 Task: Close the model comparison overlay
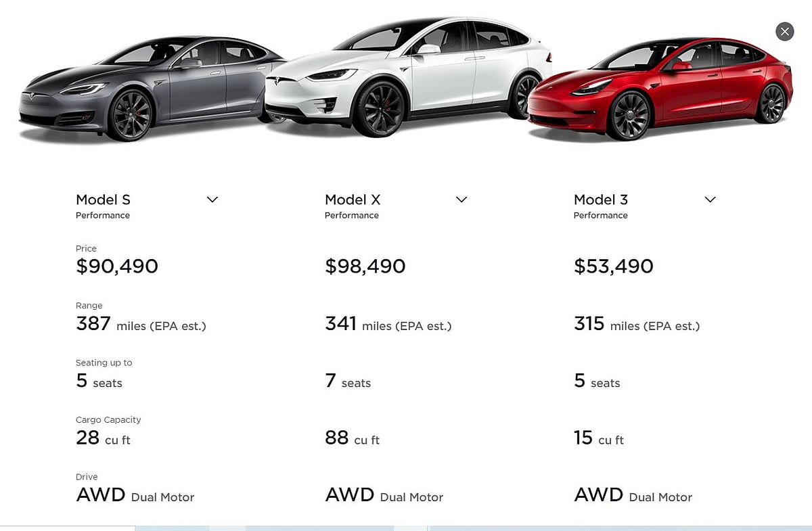click(x=784, y=31)
